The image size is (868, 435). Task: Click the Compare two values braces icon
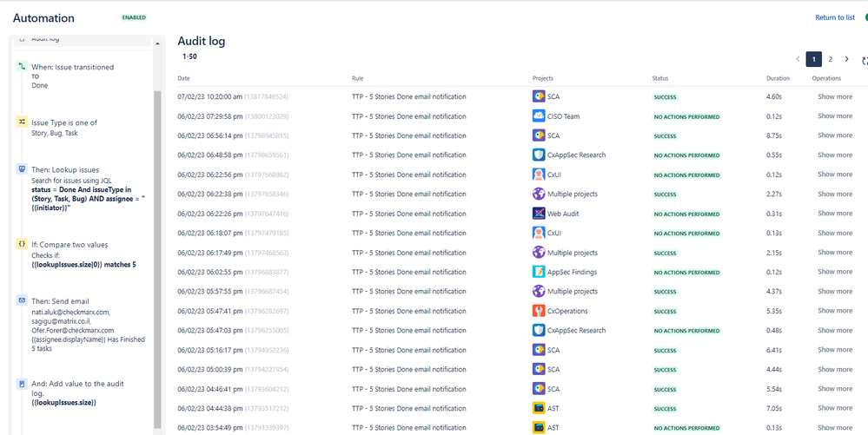[x=22, y=244]
